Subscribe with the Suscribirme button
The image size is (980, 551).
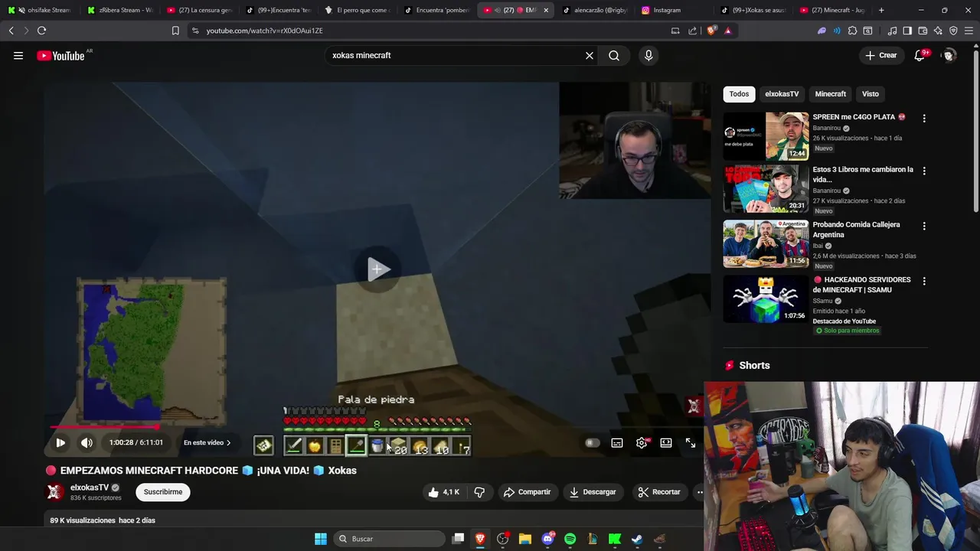pyautogui.click(x=163, y=492)
